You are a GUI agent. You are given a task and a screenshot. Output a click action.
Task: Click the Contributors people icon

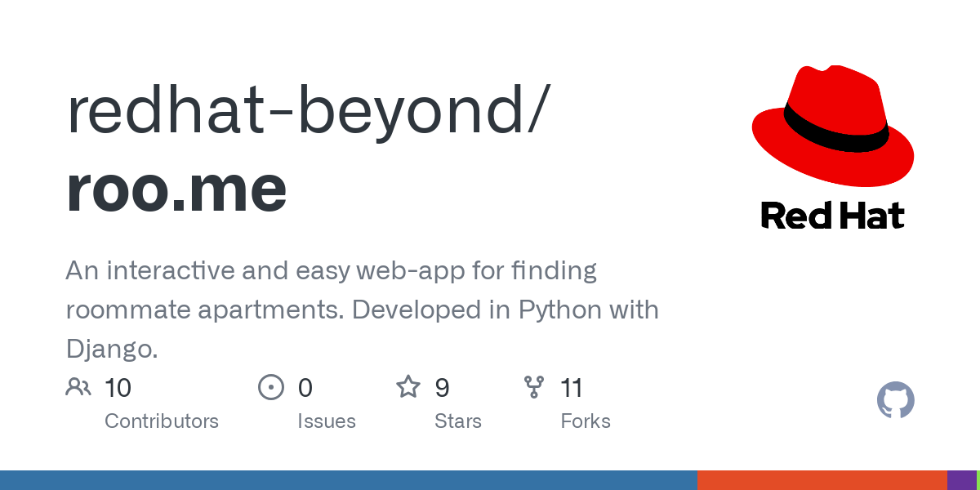78,387
